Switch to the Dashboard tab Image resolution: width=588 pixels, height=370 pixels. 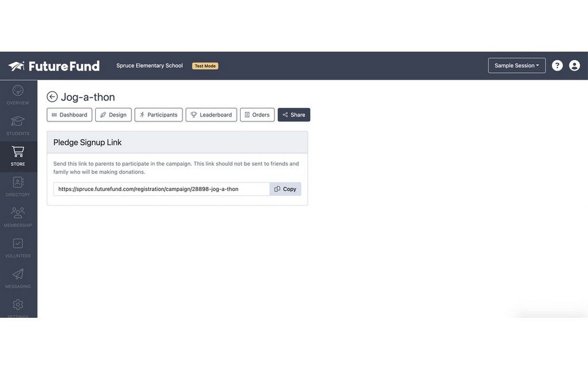(69, 115)
